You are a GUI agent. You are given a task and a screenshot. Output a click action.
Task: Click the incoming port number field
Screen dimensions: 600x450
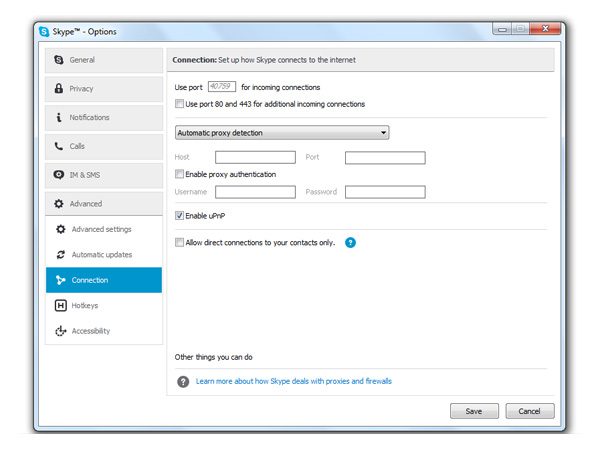click(x=222, y=86)
